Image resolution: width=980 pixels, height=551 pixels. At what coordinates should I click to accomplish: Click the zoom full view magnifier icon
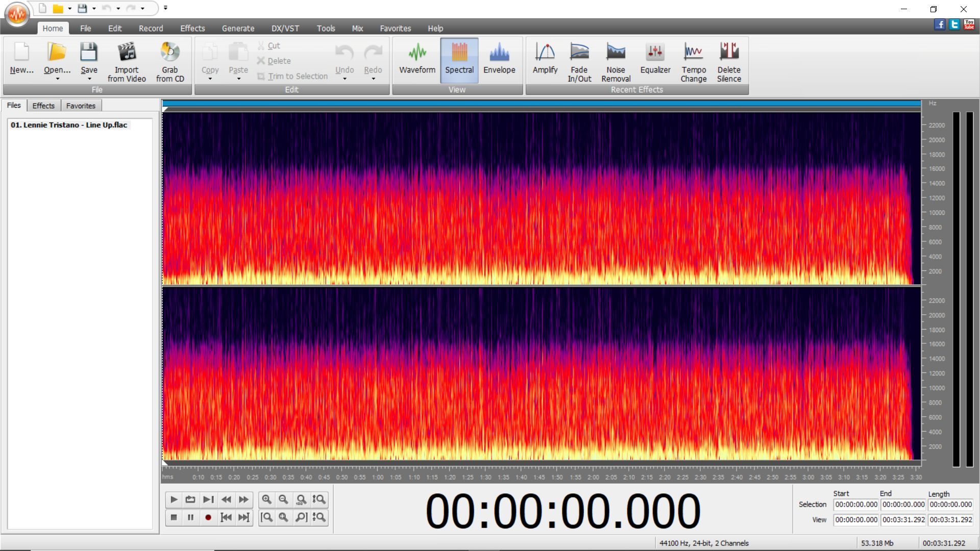(x=283, y=517)
